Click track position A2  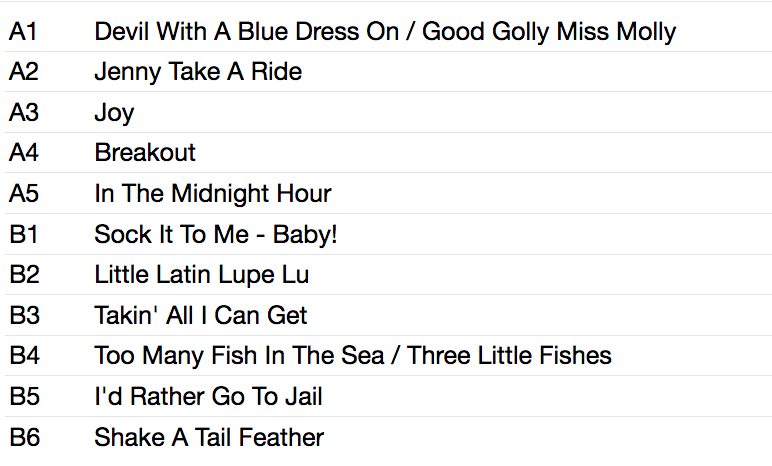click(x=24, y=72)
